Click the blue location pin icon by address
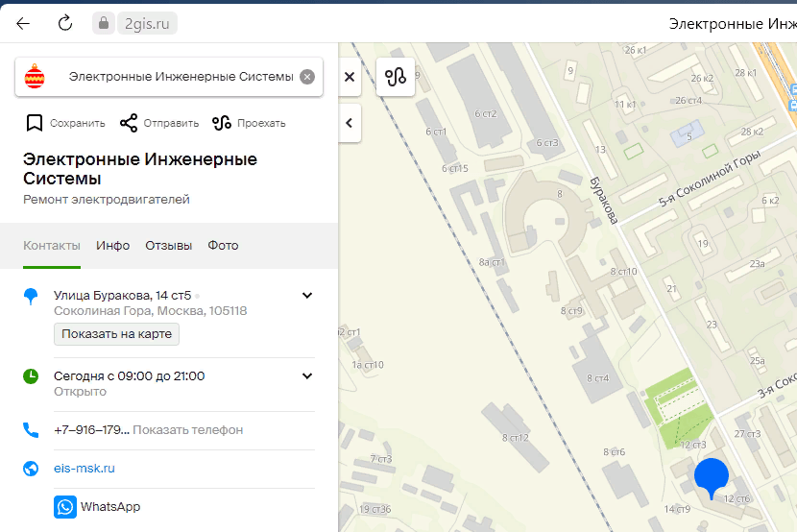 click(31, 296)
